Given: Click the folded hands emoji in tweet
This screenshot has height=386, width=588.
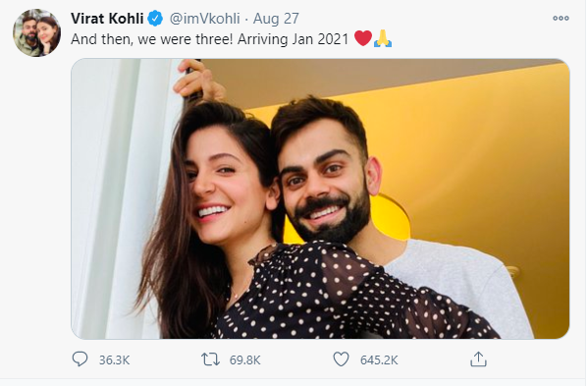Looking at the screenshot, I should pos(383,38).
